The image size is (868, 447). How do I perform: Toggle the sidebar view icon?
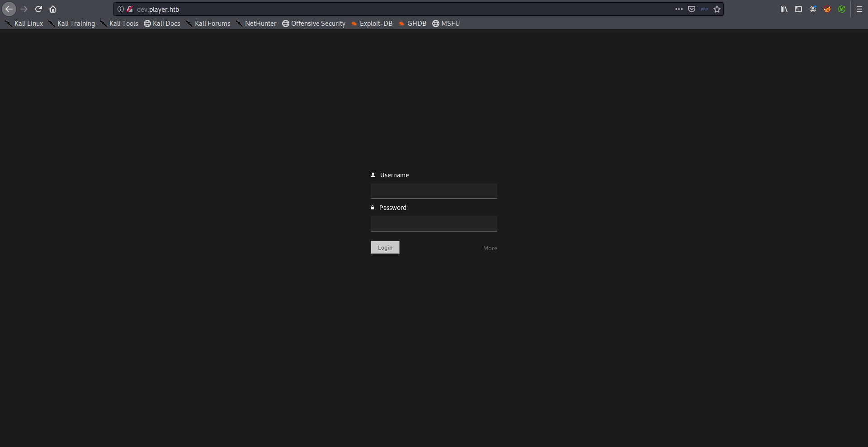(798, 9)
